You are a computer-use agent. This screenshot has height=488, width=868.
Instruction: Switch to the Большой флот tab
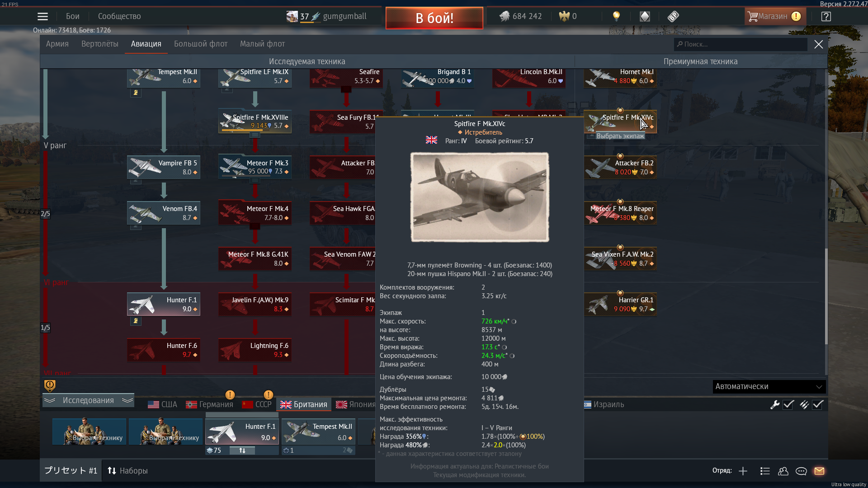tap(201, 44)
